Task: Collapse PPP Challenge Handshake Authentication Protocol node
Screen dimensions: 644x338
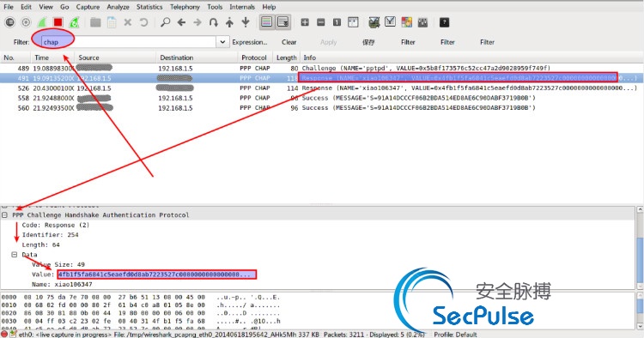Action: click(5, 215)
